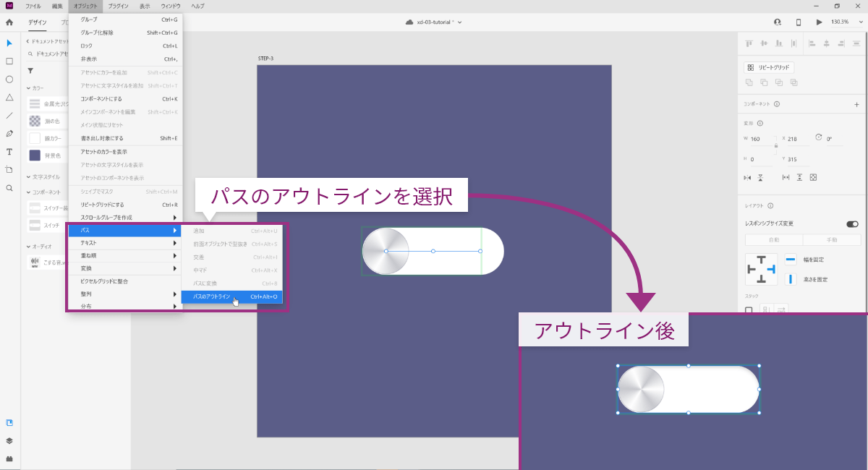This screenshot has height=470, width=868.
Task: Collapse the カラー assets section
Action: [27, 88]
